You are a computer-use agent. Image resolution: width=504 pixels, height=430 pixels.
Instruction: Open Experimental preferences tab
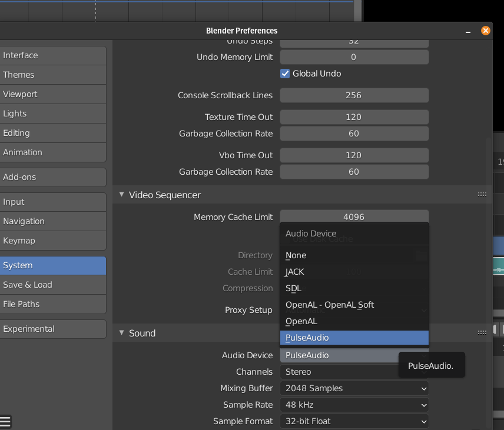[53, 329]
